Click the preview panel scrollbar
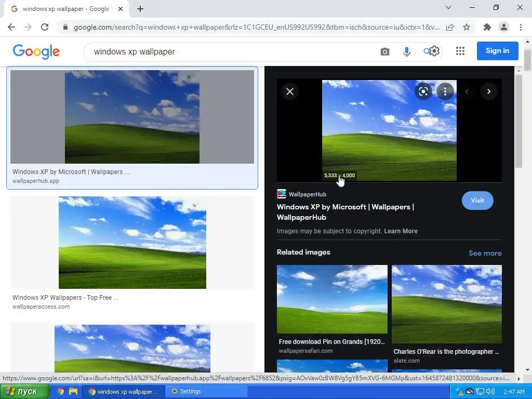 pos(518,121)
